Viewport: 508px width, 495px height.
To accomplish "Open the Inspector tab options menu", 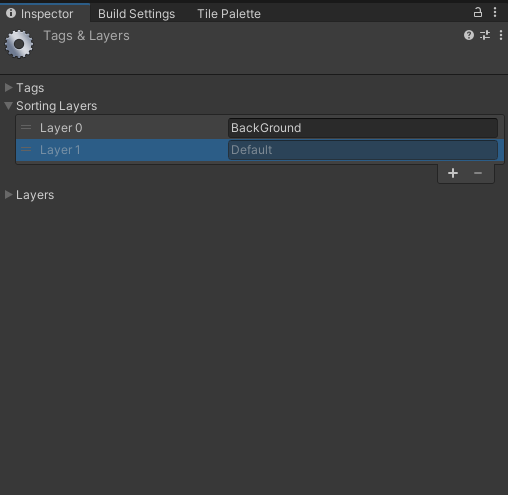I will point(495,13).
